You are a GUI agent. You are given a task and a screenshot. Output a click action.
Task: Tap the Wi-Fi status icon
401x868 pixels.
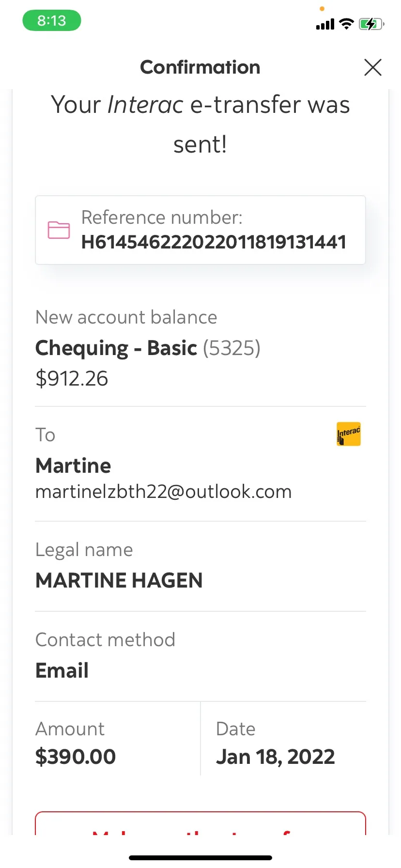(x=346, y=24)
